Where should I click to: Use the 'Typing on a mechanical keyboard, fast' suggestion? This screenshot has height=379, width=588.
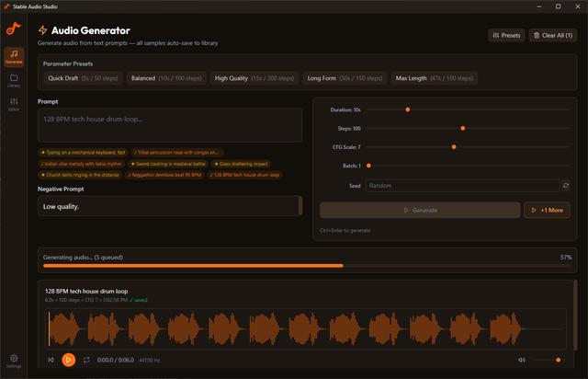pos(83,153)
